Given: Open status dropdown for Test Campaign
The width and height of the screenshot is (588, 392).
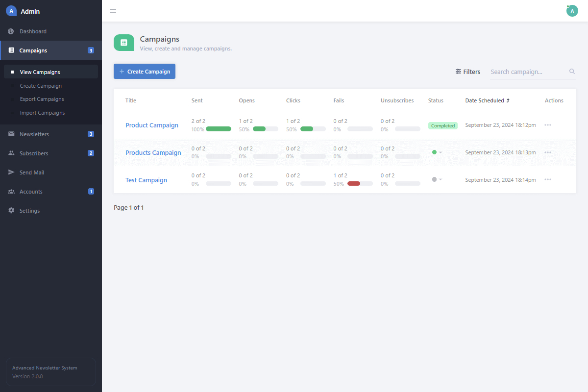Looking at the screenshot, I should pyautogui.click(x=437, y=179).
